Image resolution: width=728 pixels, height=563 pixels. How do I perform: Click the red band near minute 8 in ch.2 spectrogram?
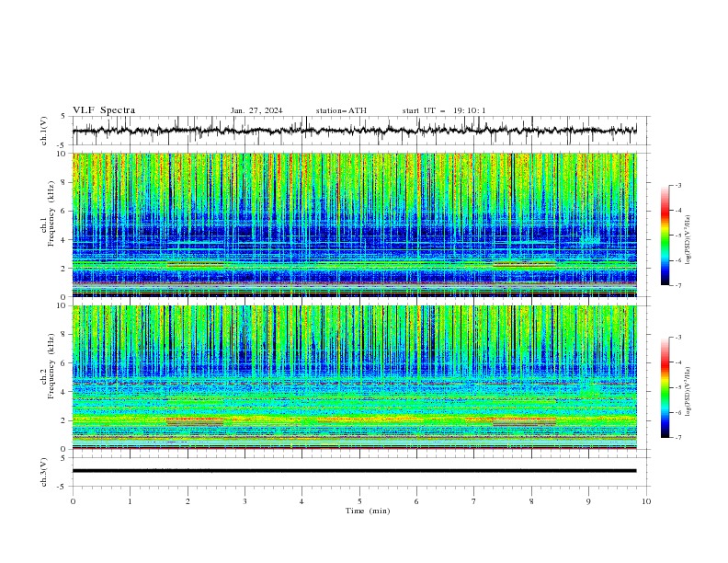[x=524, y=421]
